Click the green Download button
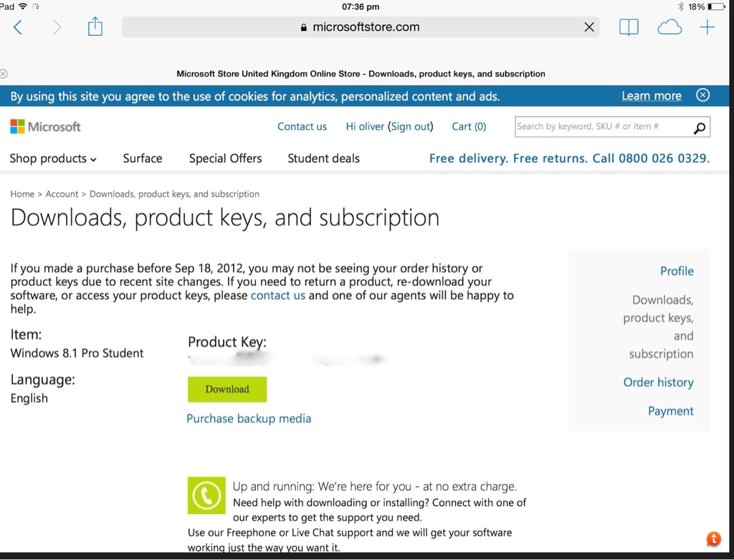 coord(227,389)
